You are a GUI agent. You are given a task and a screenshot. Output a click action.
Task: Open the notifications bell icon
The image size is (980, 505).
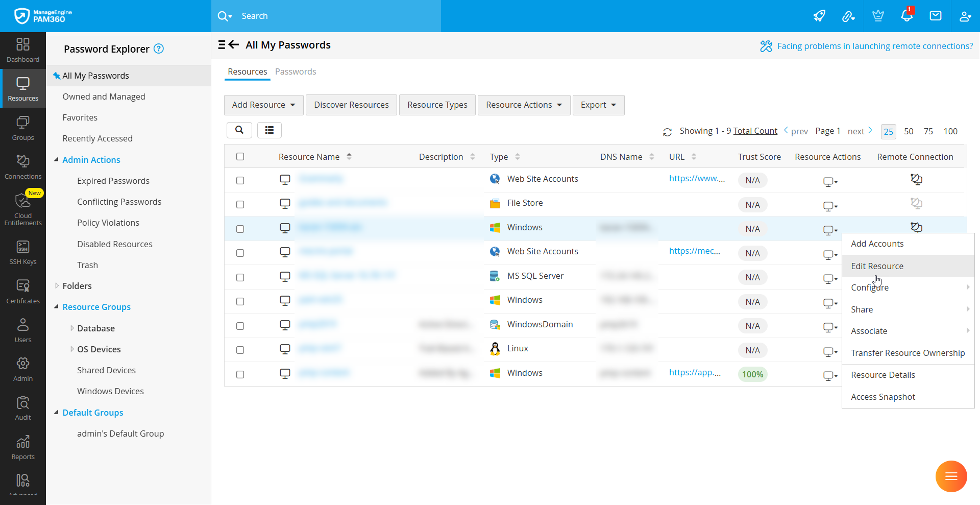coord(906,16)
